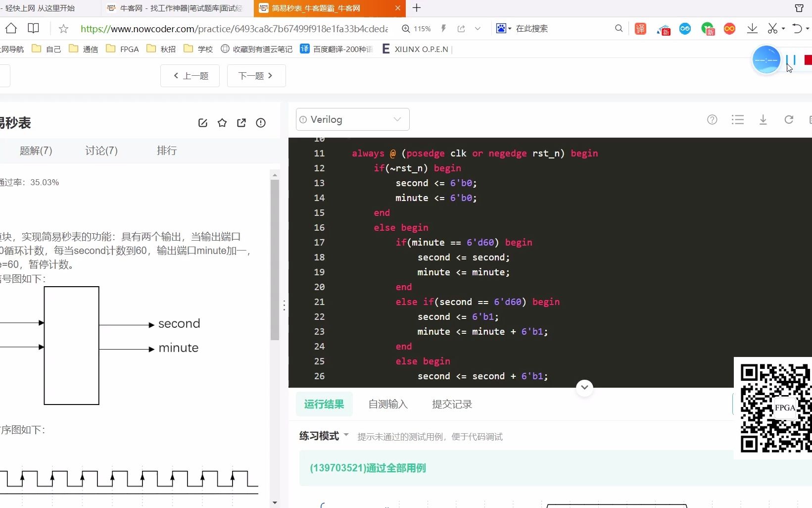The height and width of the screenshot is (508, 812).
Task: Open 自己 bookmarks folder
Action: [x=47, y=49]
